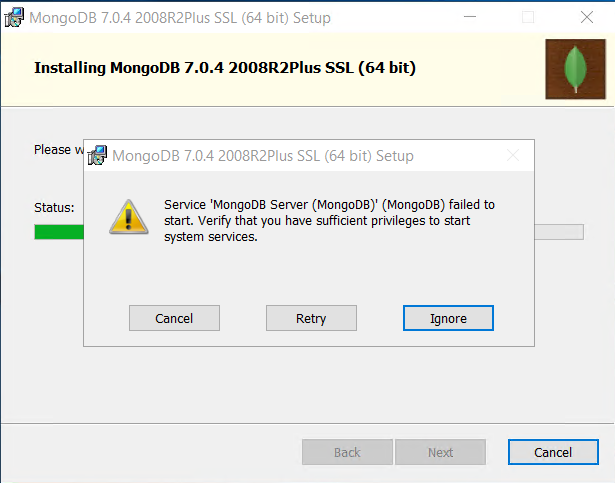Click the error dialog title bar text
Screen dimensions: 615x483
[x=263, y=156]
